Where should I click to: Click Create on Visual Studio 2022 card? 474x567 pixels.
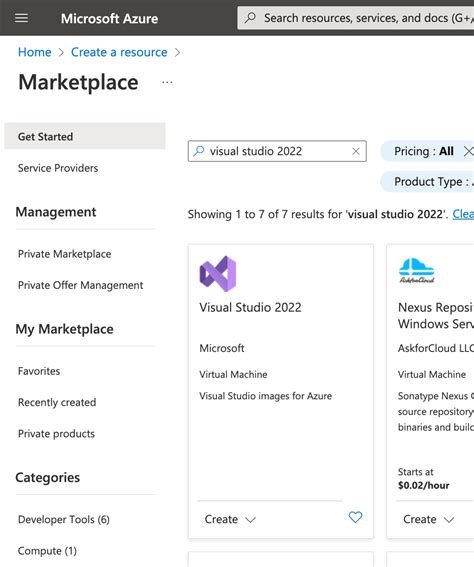click(x=221, y=519)
